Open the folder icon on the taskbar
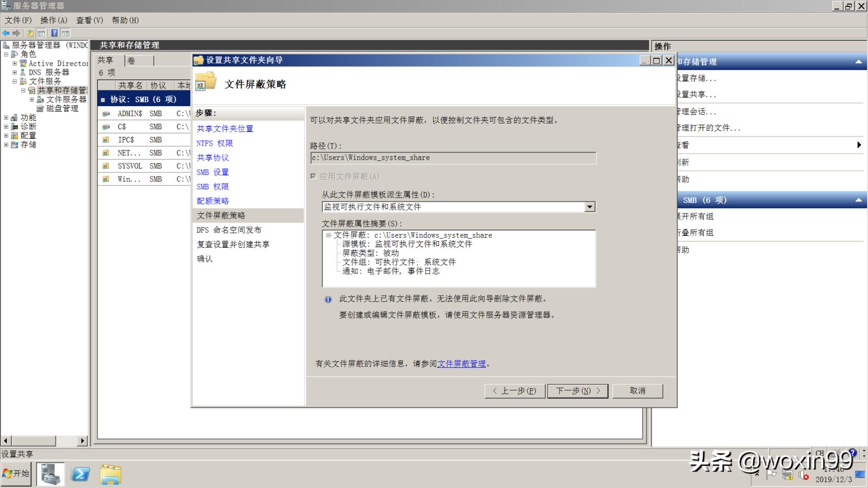The height and width of the screenshot is (488, 868). [110, 473]
